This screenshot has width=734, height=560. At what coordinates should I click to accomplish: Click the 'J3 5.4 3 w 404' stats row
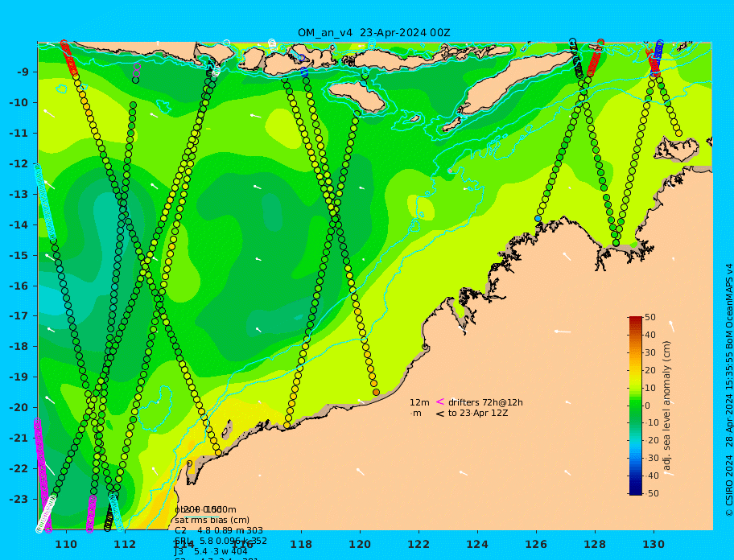(211, 551)
